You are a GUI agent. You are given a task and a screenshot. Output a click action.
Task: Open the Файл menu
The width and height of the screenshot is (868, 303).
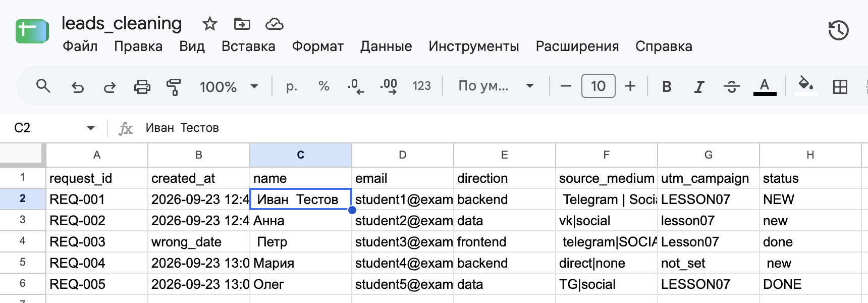pos(80,46)
